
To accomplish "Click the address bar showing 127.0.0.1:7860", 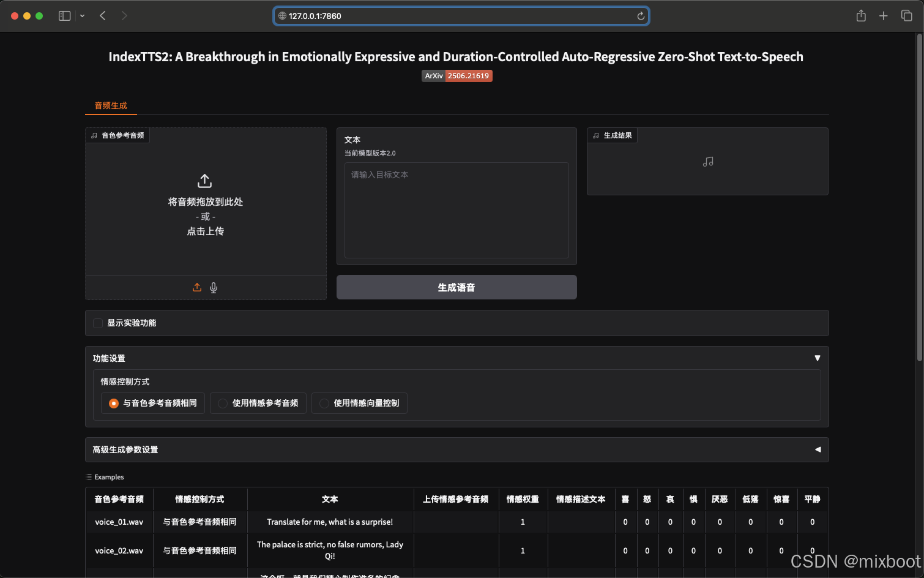I will 461,16.
